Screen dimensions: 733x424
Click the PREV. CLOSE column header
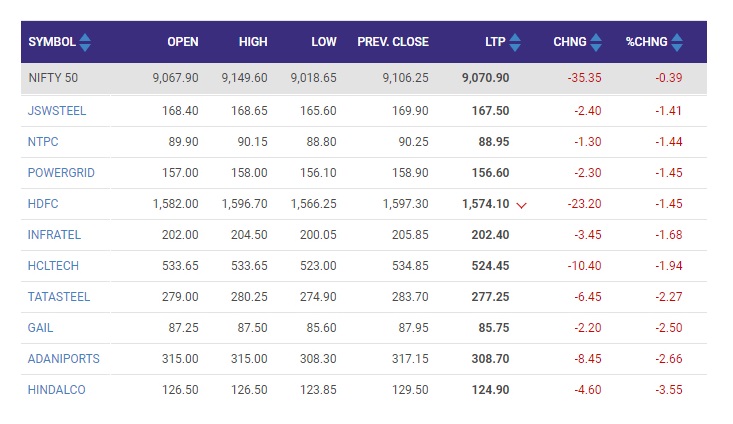pos(393,42)
